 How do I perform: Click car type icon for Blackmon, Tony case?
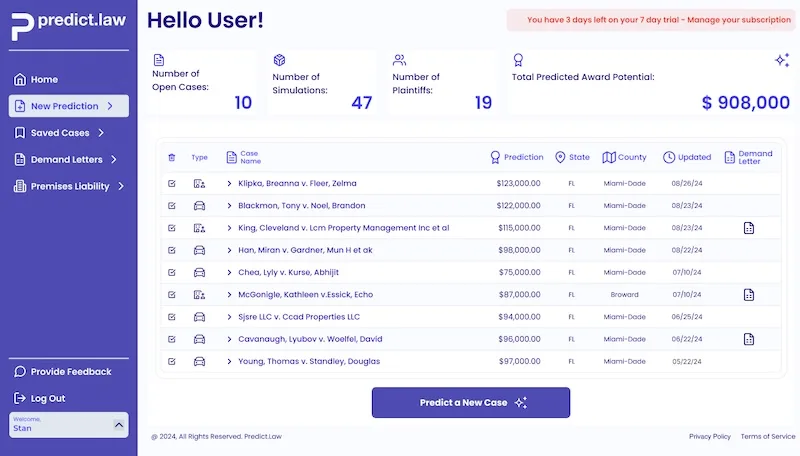[199, 206]
